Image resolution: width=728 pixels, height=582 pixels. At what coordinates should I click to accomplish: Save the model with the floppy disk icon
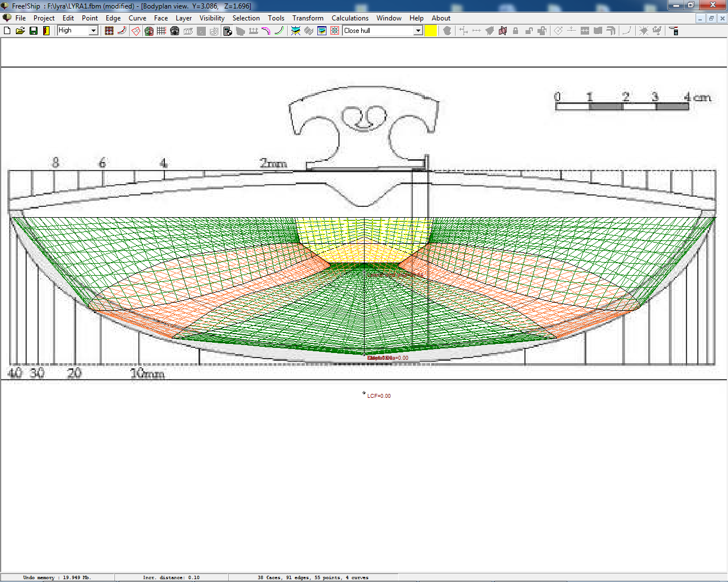click(34, 31)
